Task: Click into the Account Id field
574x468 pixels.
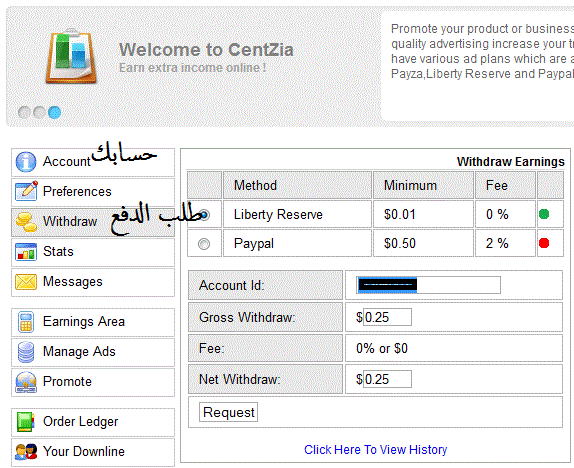Action: [428, 285]
